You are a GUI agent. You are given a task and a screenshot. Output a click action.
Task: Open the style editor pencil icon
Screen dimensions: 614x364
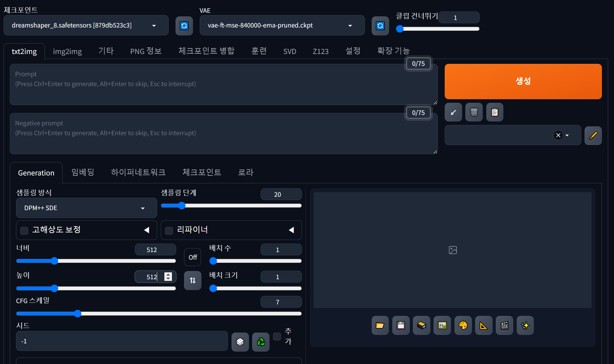tap(593, 135)
